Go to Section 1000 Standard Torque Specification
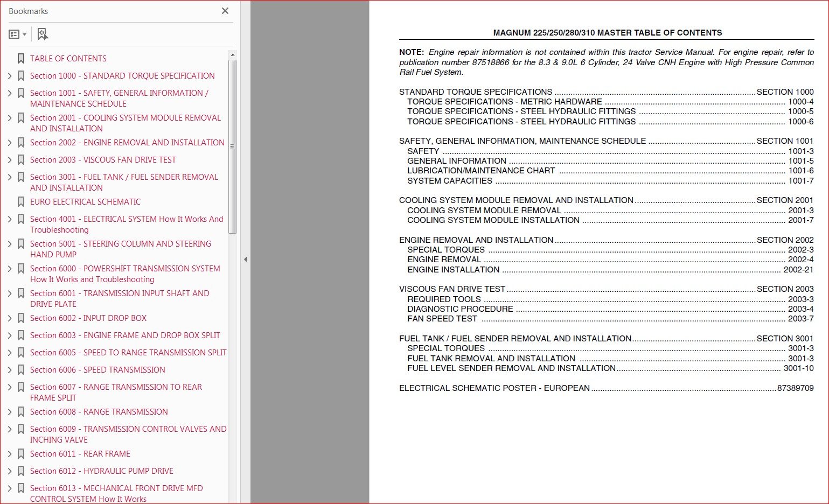 (x=122, y=76)
